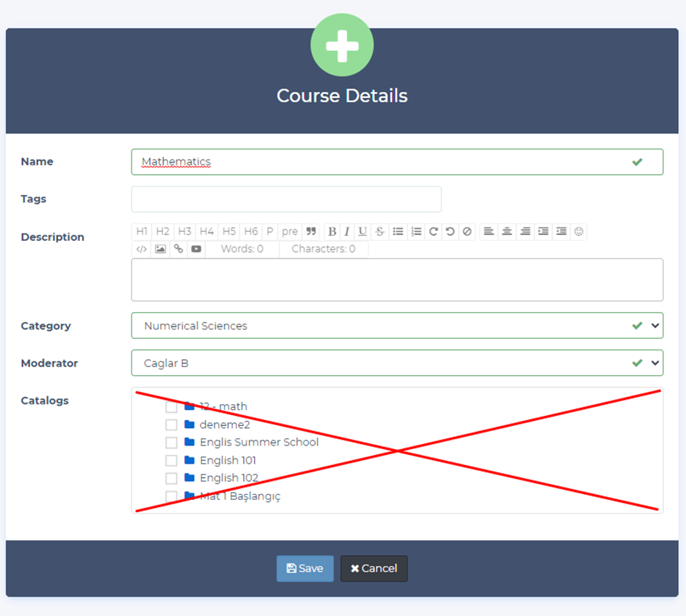Tick the English 101 catalog checkbox

(x=171, y=461)
